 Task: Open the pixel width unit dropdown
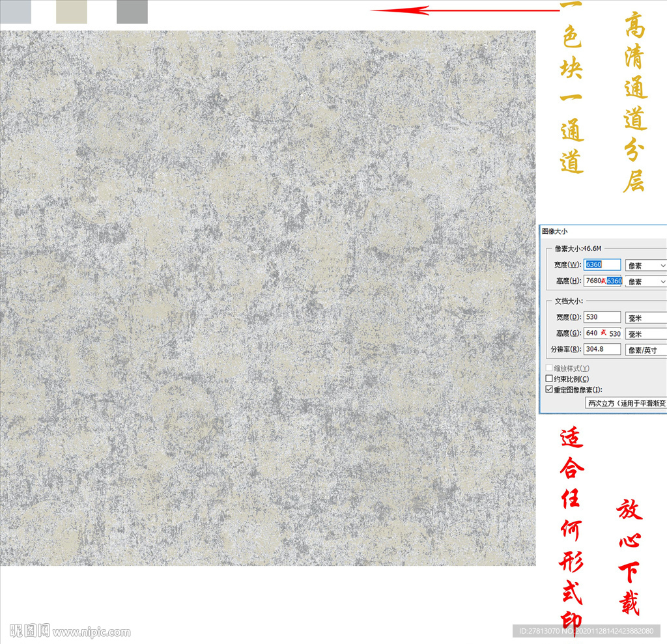(646, 266)
